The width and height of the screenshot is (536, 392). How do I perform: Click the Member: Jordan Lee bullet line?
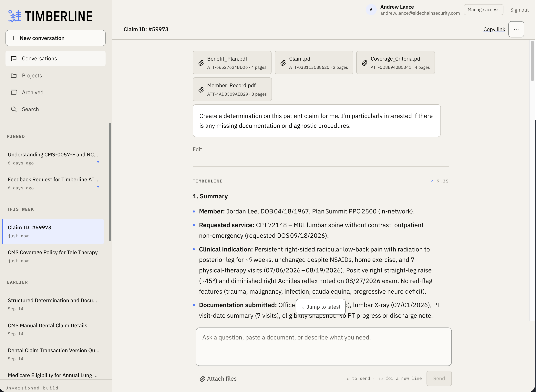tap(307, 211)
